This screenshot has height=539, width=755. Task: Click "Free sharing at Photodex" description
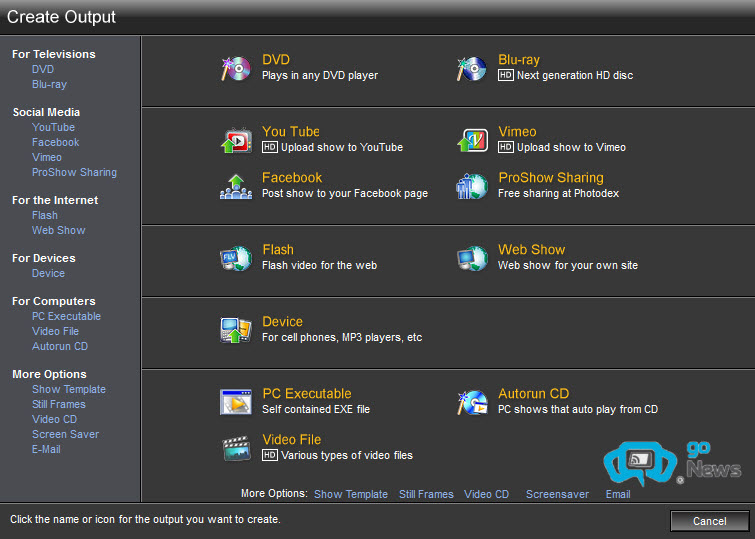tap(559, 194)
